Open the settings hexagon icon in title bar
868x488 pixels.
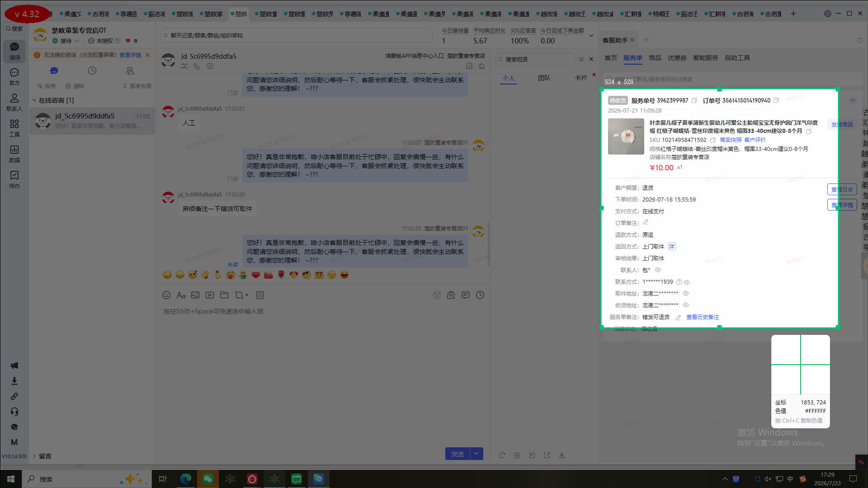pyautogui.click(x=827, y=14)
